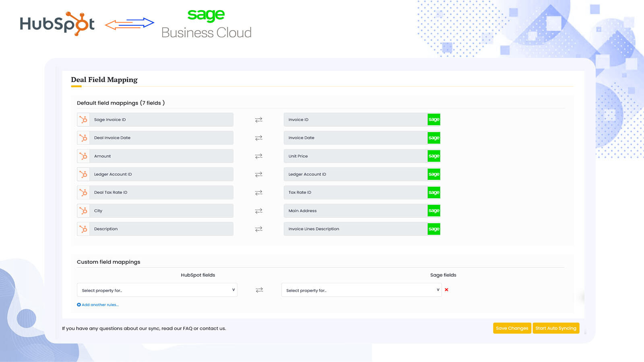Click the Sage icon next to Main Address
The height and width of the screenshot is (362, 644).
click(433, 211)
